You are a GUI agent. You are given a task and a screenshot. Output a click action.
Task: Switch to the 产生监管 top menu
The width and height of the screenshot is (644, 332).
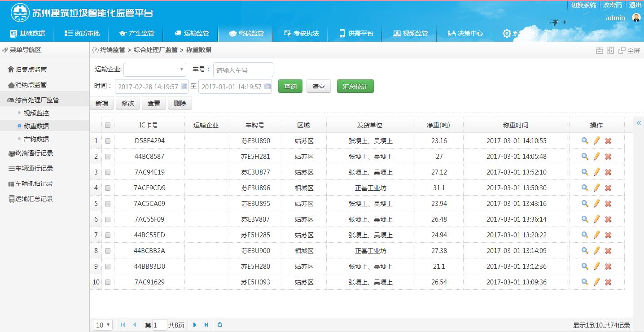(x=136, y=33)
